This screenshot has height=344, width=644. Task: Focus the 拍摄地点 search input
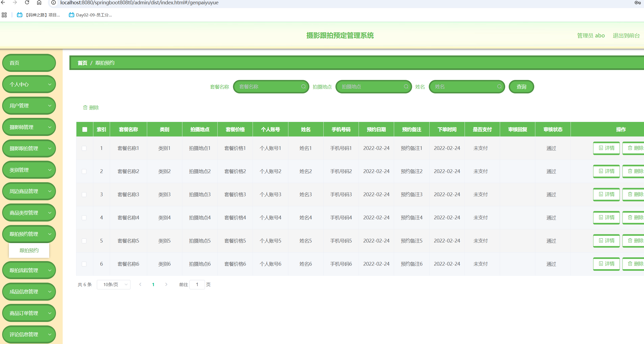(x=374, y=87)
